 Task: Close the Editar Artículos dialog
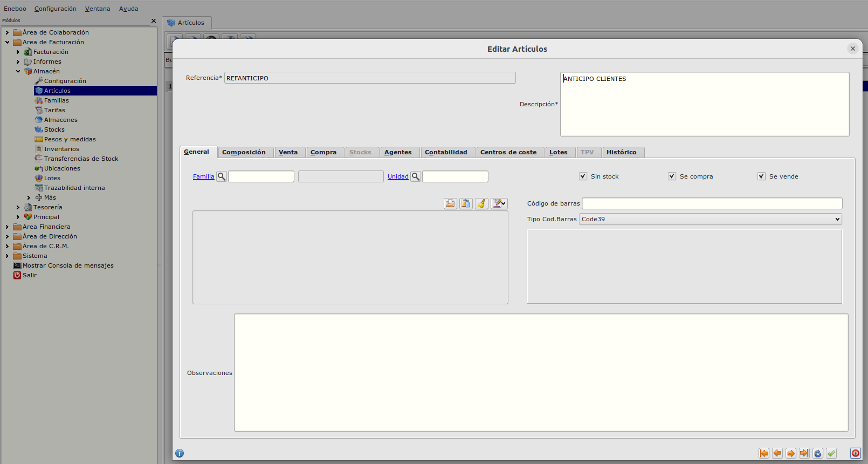[x=853, y=49]
